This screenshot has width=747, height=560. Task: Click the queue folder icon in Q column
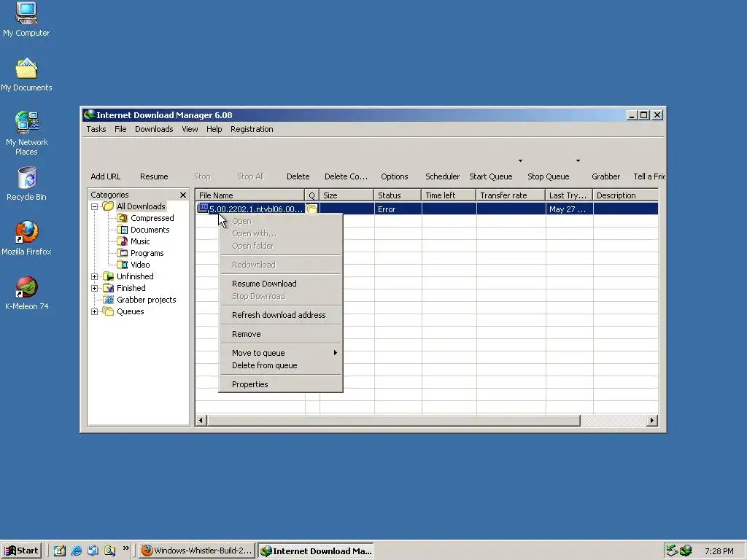(x=312, y=209)
